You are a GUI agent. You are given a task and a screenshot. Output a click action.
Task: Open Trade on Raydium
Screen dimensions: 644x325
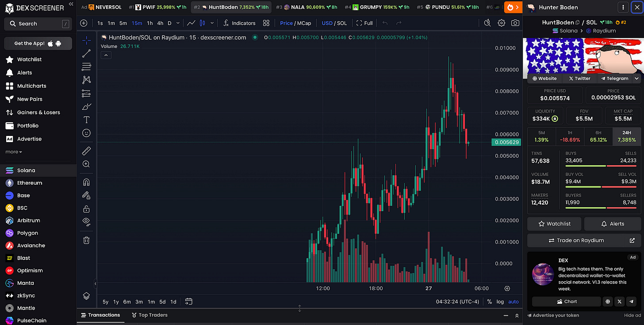coord(575,240)
